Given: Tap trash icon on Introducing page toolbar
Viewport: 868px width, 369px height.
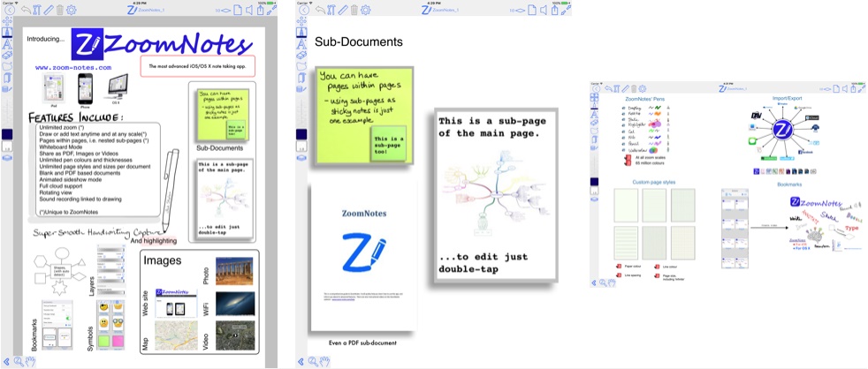Looking at the screenshot, I should coord(60,10).
